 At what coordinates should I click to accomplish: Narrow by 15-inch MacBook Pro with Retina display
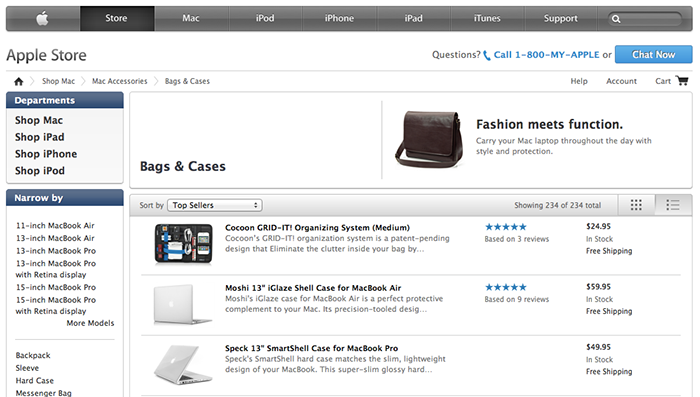coord(56,305)
